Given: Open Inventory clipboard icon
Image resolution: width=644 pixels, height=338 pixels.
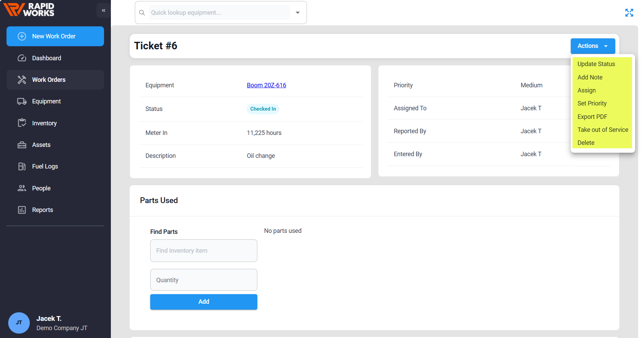Looking at the screenshot, I should point(22,123).
